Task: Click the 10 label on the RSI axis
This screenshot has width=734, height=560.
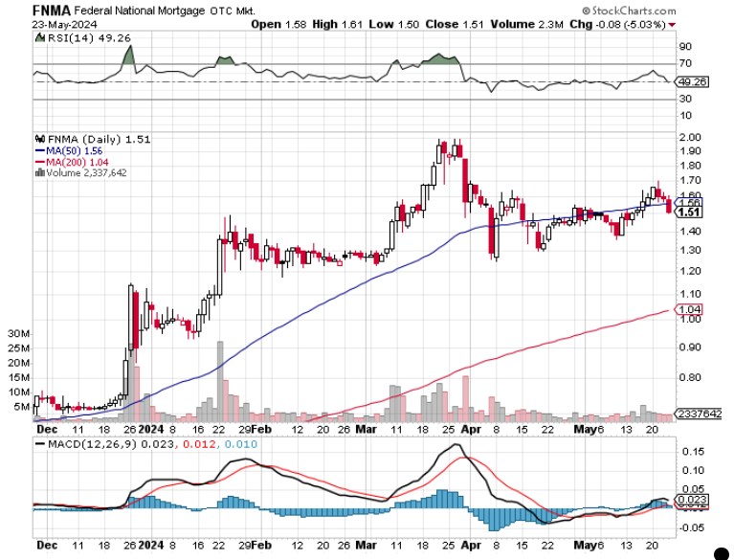Action: [685, 115]
